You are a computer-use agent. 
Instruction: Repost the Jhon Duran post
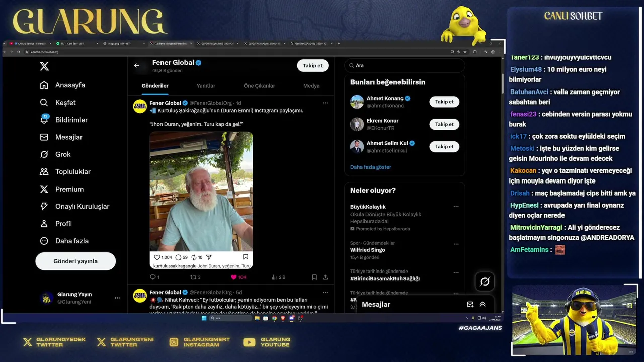(195, 277)
